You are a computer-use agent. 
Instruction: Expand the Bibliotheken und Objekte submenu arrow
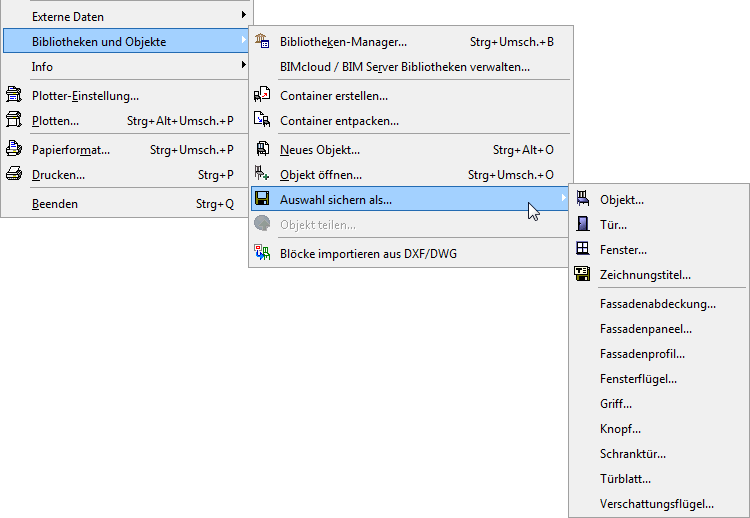[244, 41]
